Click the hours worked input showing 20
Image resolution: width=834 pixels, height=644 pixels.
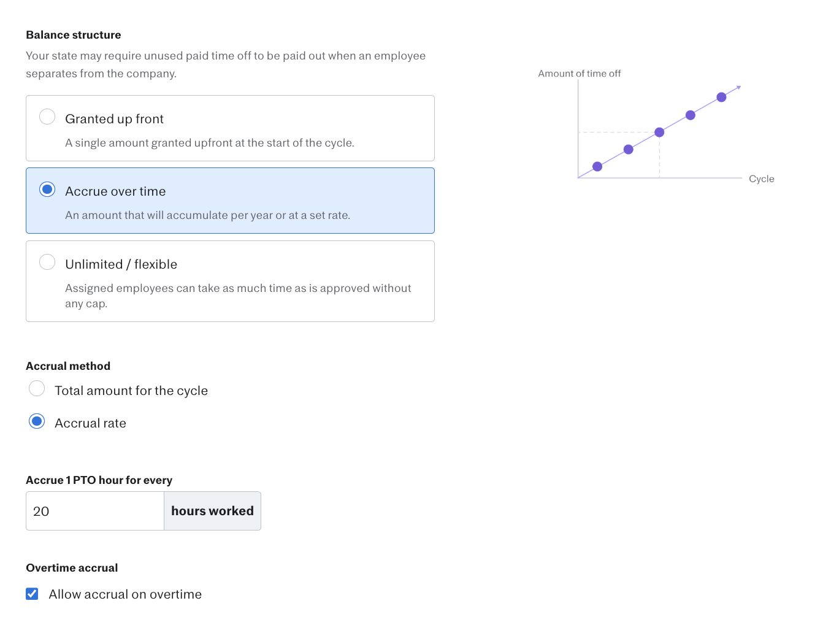(x=95, y=511)
